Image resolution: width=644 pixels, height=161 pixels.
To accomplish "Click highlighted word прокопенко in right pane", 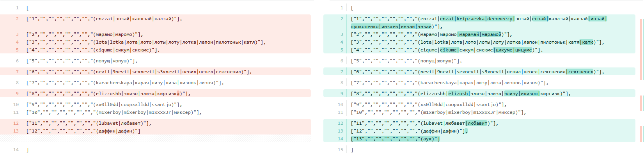I will tap(365, 27).
